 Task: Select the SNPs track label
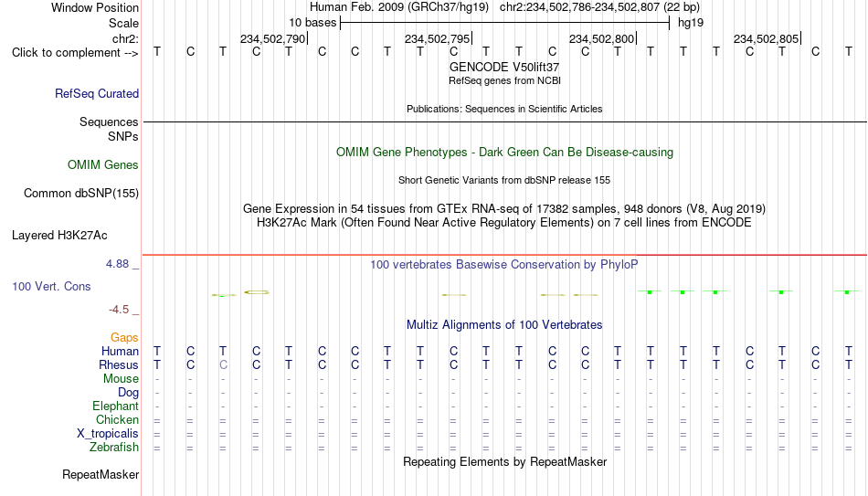(x=123, y=136)
